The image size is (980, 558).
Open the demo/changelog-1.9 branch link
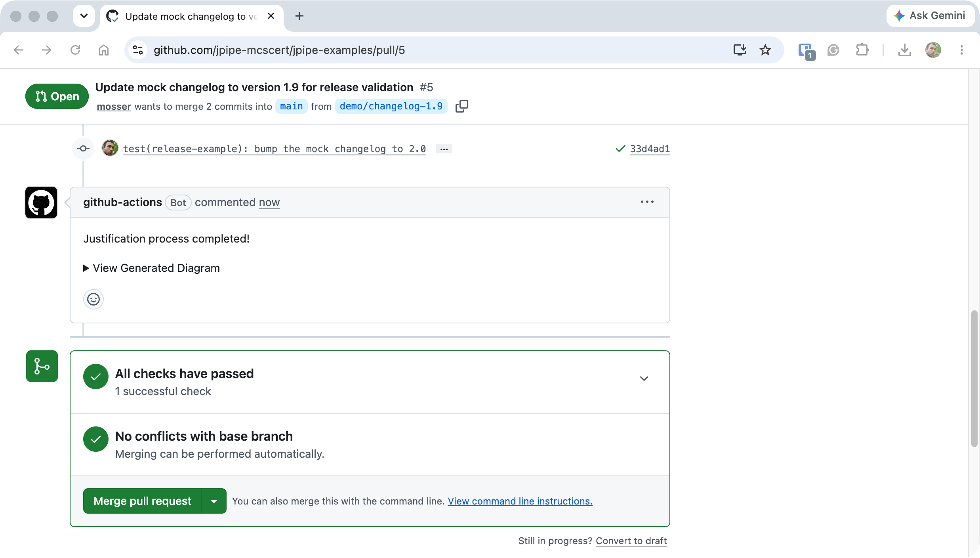click(391, 106)
